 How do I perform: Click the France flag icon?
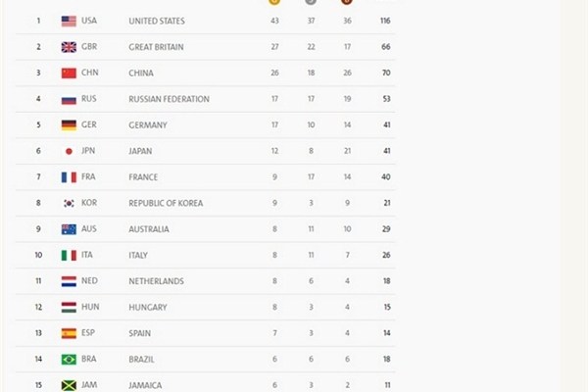point(69,177)
